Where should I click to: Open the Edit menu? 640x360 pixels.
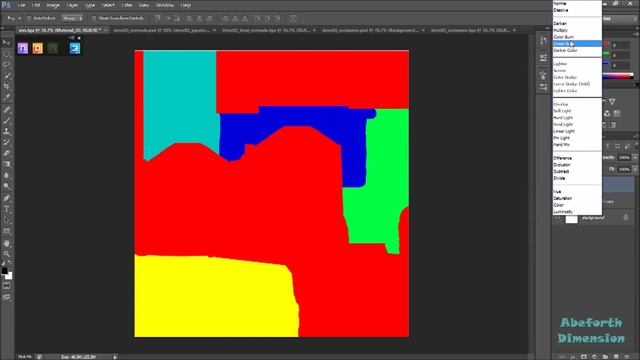click(36, 5)
